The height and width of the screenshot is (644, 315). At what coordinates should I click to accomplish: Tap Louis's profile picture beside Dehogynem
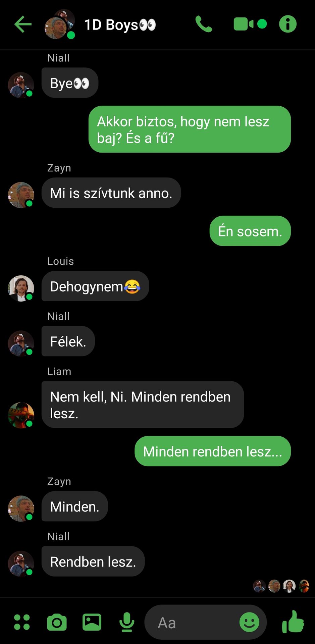click(21, 288)
